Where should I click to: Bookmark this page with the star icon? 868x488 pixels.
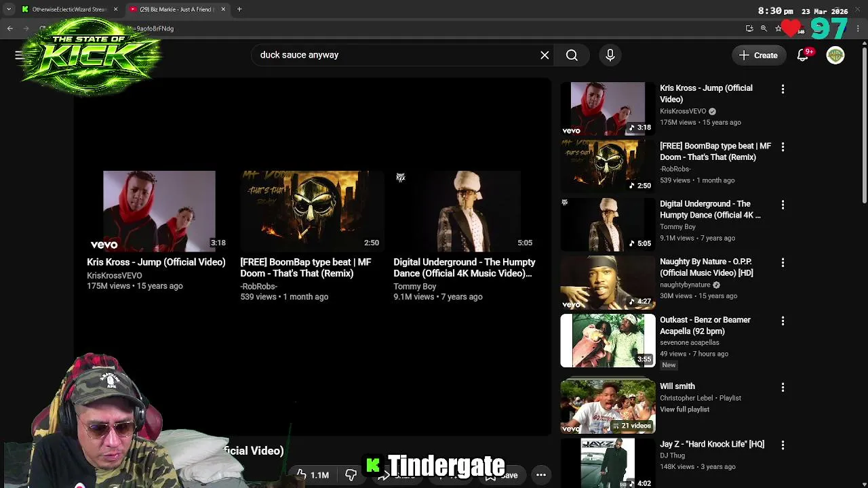coord(778,28)
